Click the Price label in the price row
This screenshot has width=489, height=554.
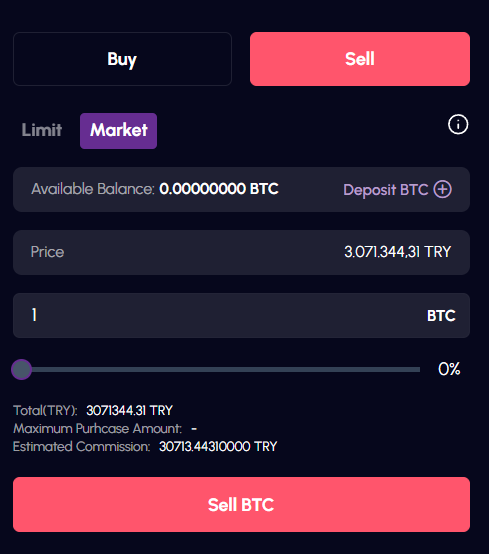click(47, 252)
